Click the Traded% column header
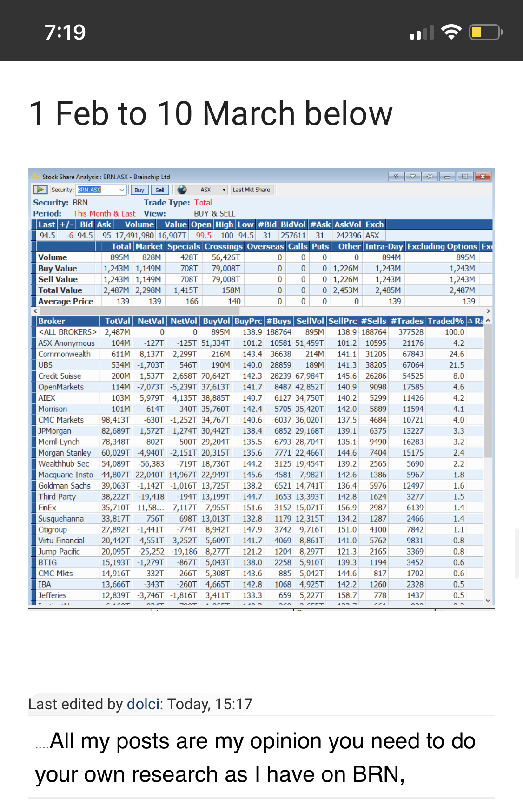The image size is (523, 812). pos(445,321)
